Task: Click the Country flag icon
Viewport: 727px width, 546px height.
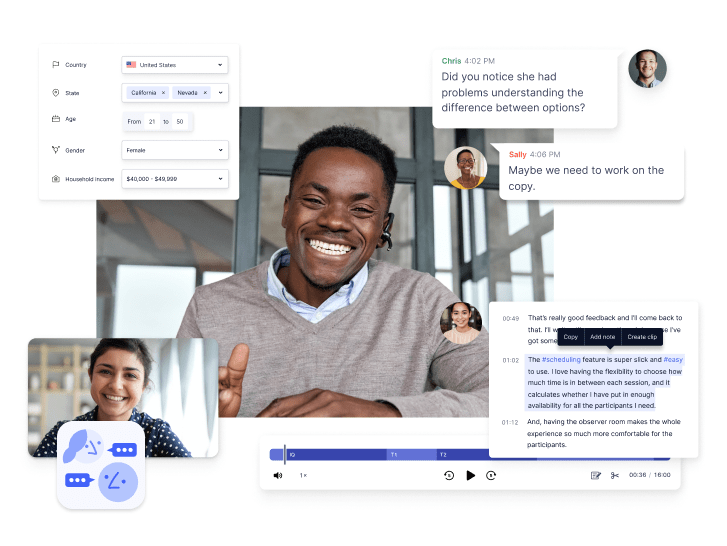Action: tap(56, 64)
